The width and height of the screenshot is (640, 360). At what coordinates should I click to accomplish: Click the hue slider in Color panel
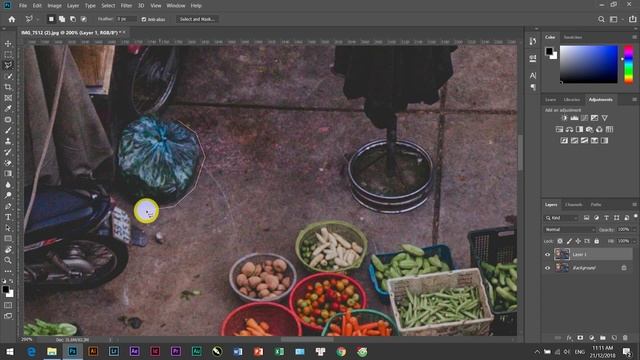click(629, 64)
